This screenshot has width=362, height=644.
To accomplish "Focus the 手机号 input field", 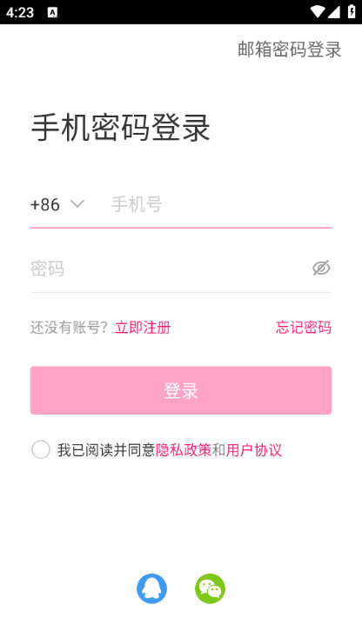I will tap(221, 204).
